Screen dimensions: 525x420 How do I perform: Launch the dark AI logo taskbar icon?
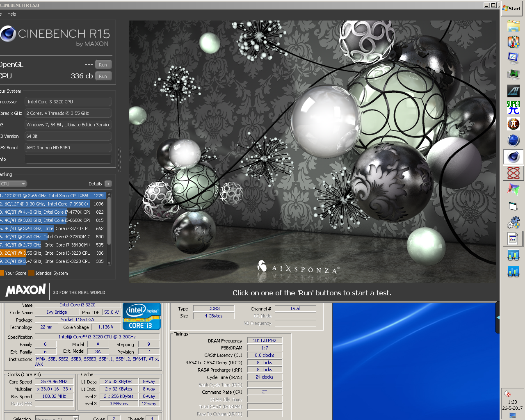click(x=513, y=91)
